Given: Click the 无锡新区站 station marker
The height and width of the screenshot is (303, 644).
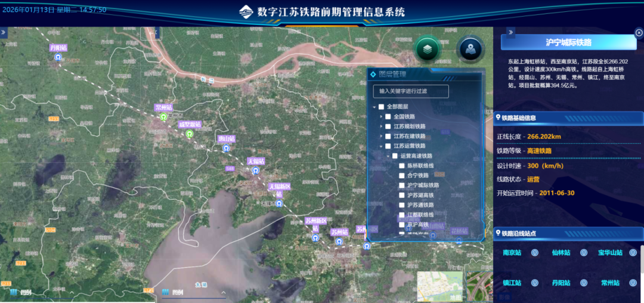Looking at the screenshot, I should [279, 203].
